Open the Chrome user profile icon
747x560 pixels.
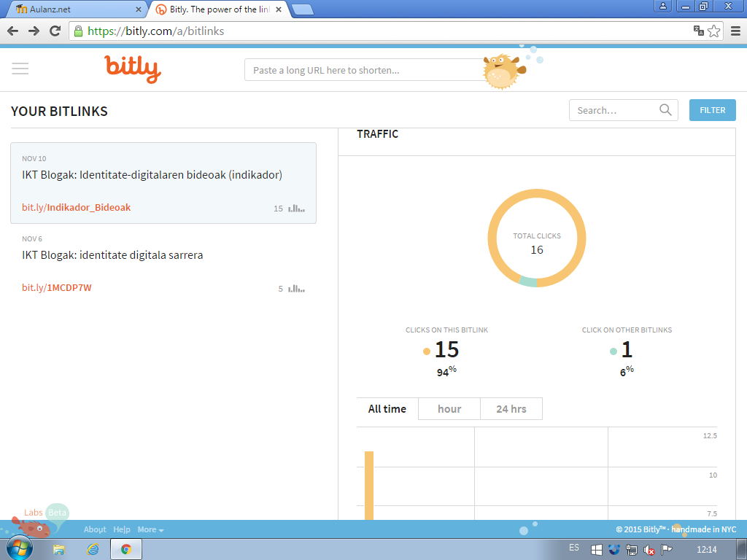662,6
